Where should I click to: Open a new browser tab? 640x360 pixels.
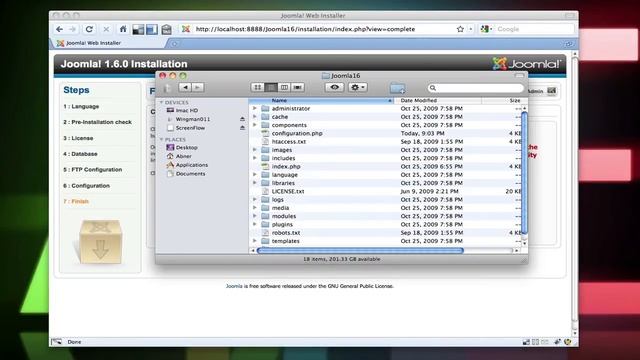tap(174, 43)
